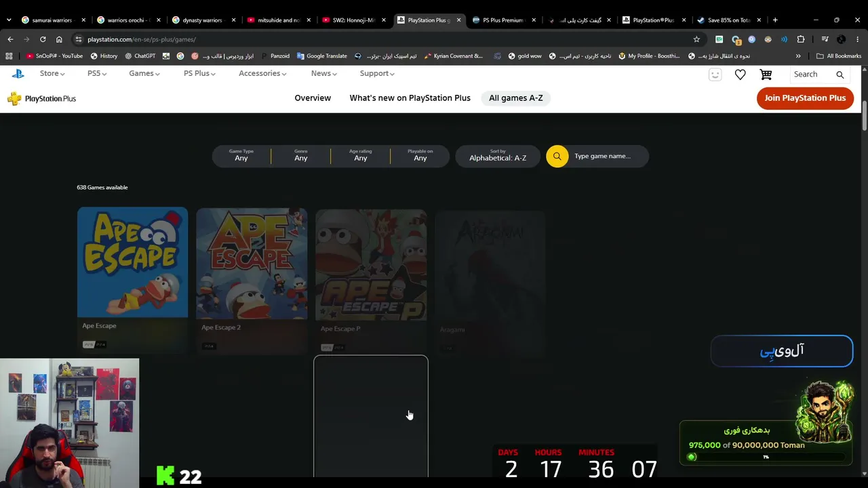Click the site information icon in address bar

coord(79,39)
